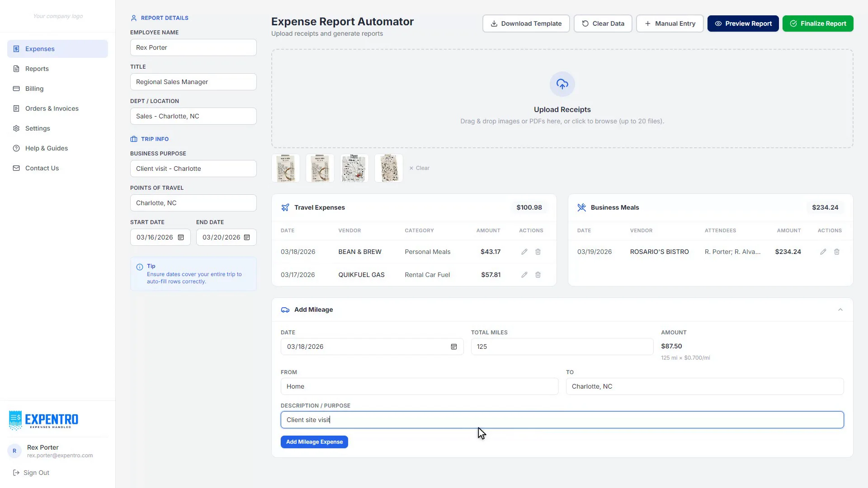Open the second receipt thumbnail
Screen dimensions: 868x488
point(320,168)
